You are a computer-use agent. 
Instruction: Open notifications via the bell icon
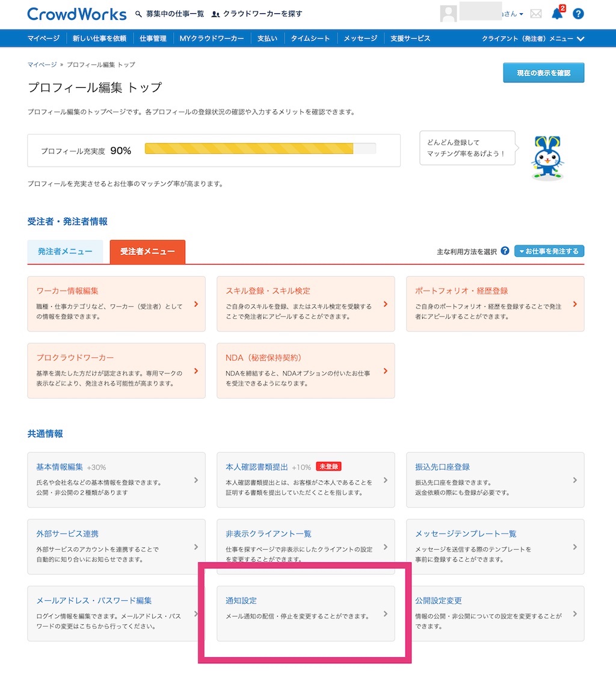[556, 13]
